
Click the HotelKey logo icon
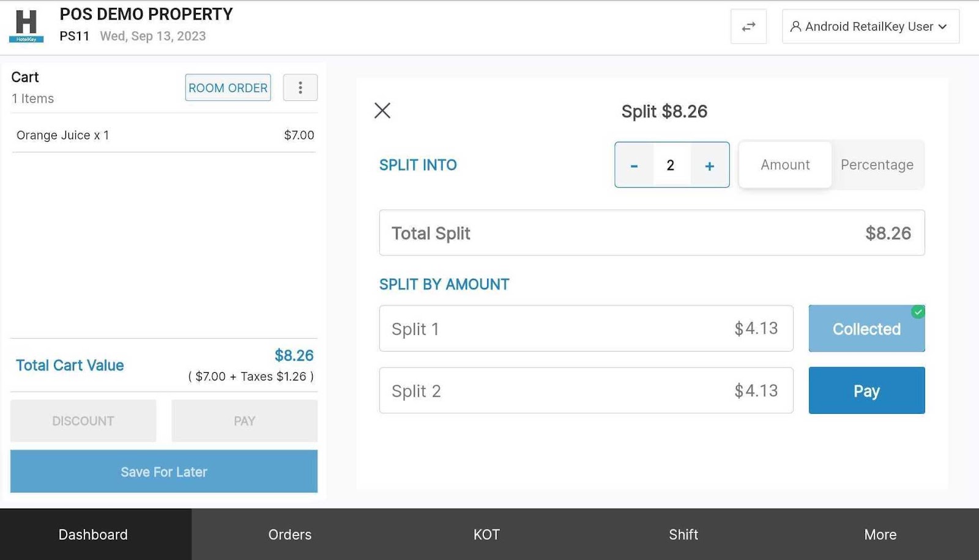click(26, 26)
